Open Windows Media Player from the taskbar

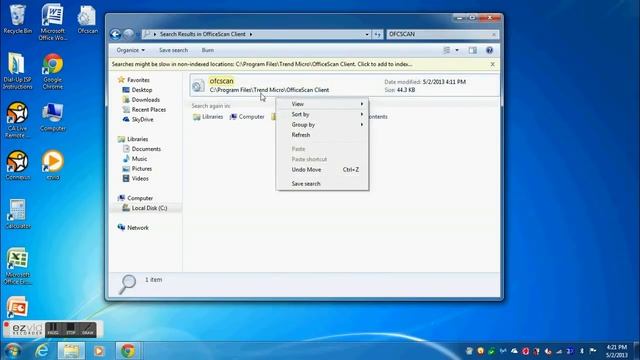pyautogui.click(x=99, y=351)
